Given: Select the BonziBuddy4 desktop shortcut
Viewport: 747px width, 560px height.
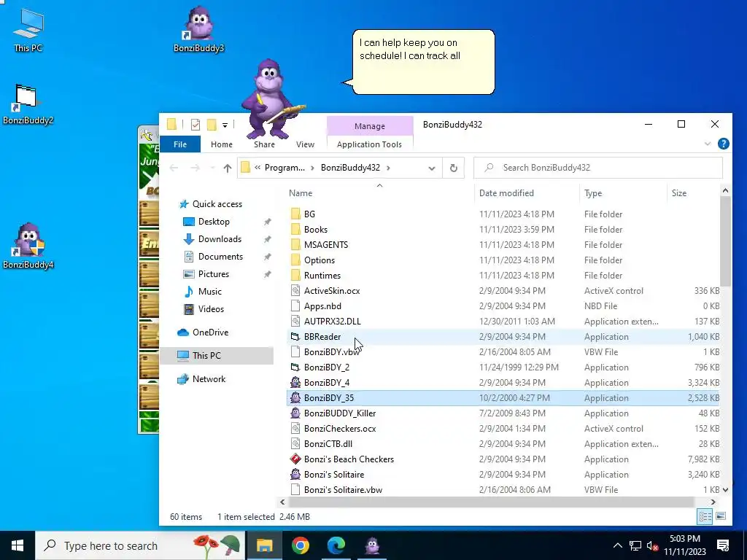Looking at the screenshot, I should 28,246.
